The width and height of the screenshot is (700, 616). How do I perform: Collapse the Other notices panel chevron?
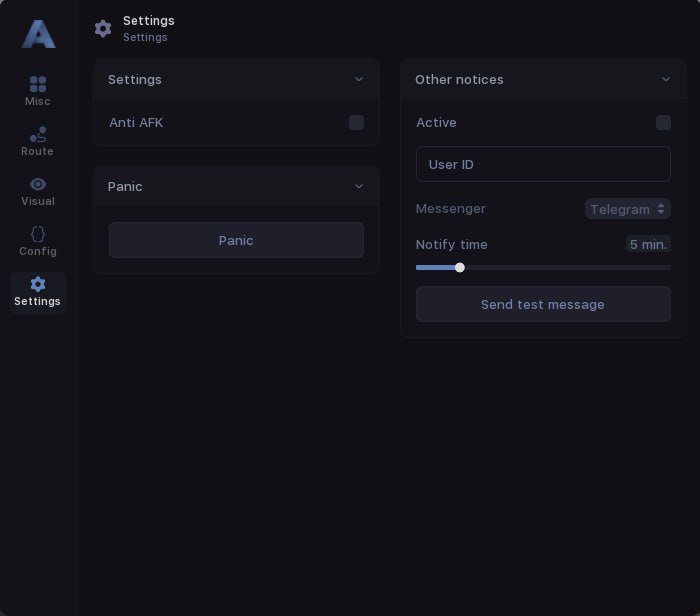[x=666, y=79]
